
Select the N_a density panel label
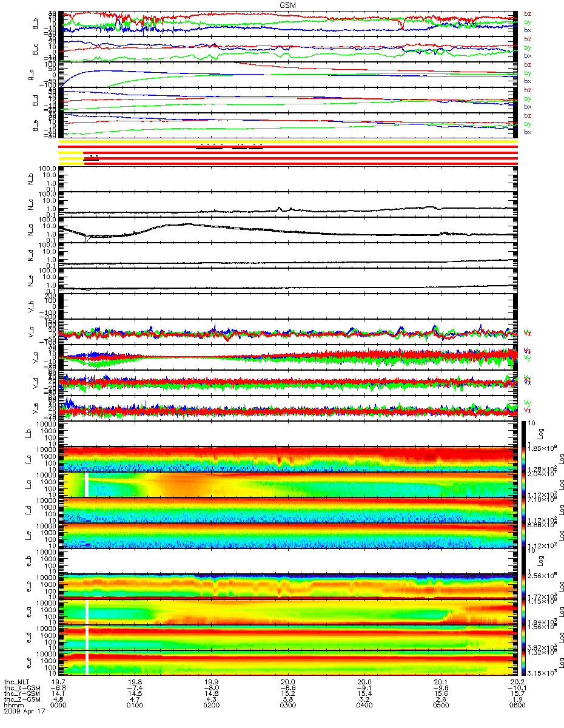(x=32, y=231)
